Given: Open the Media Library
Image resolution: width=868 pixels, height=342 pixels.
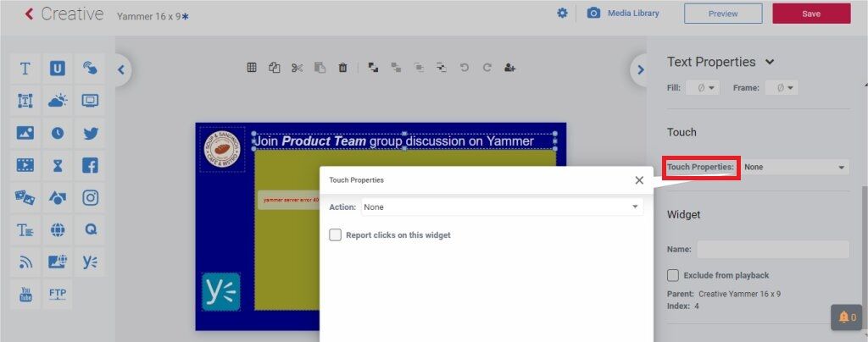Looking at the screenshot, I should (623, 14).
